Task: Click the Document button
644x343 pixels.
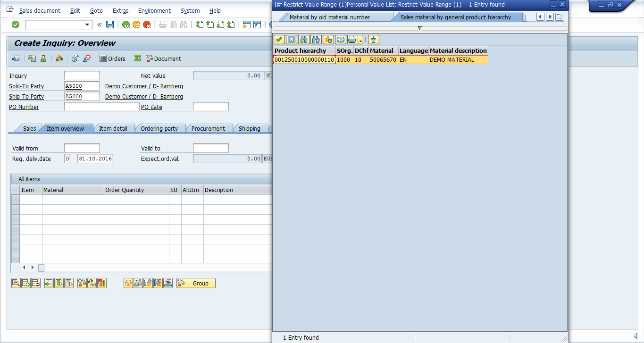Action: (163, 59)
